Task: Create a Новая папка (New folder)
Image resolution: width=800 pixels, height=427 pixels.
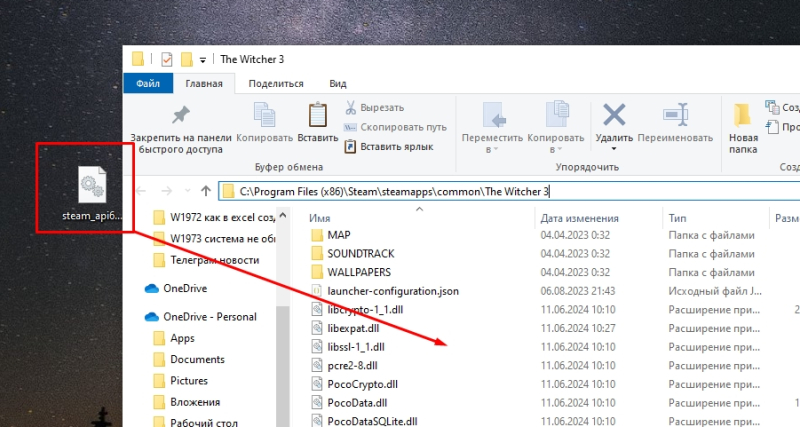Action: point(743,128)
